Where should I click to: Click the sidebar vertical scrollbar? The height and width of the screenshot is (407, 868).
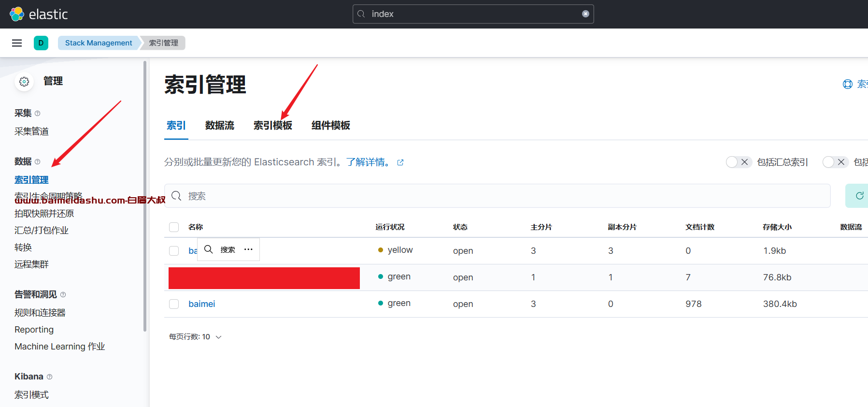point(145,196)
